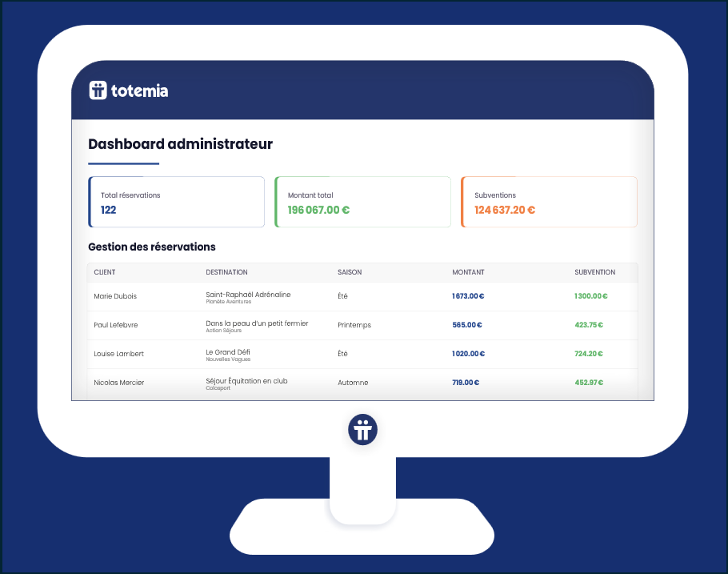Screen dimensions: 728x574
Task: Click the 724.20 € subvention
Action: tap(589, 354)
